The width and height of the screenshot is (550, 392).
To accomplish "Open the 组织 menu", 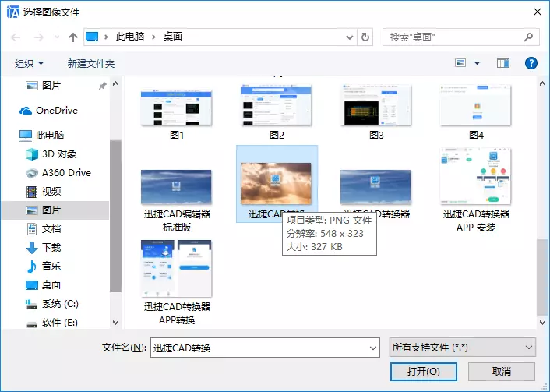I will point(29,63).
